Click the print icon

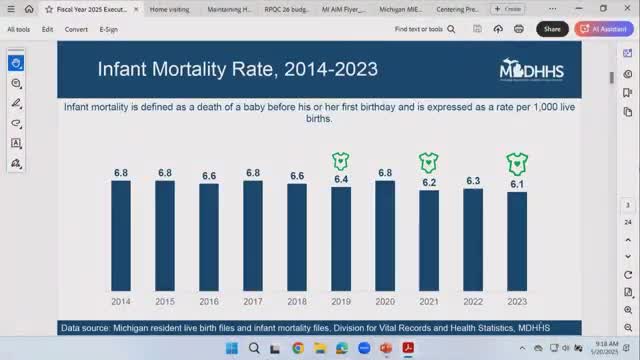point(519,29)
